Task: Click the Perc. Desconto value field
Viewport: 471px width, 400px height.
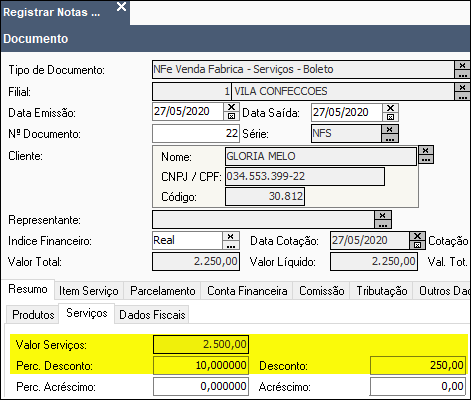Action: (x=201, y=365)
